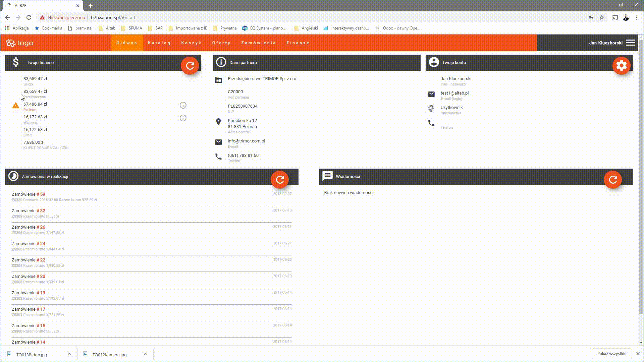Expand options for TO013Bidon.jpg download

click(x=69, y=354)
